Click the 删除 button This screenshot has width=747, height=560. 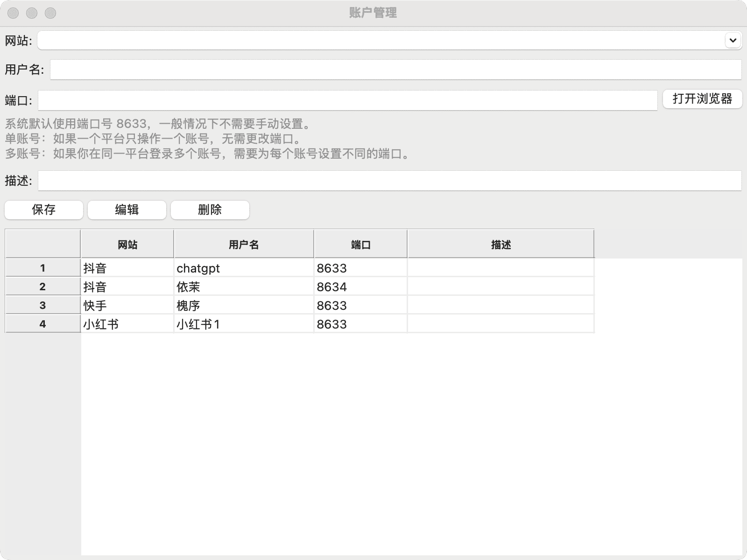coord(210,210)
